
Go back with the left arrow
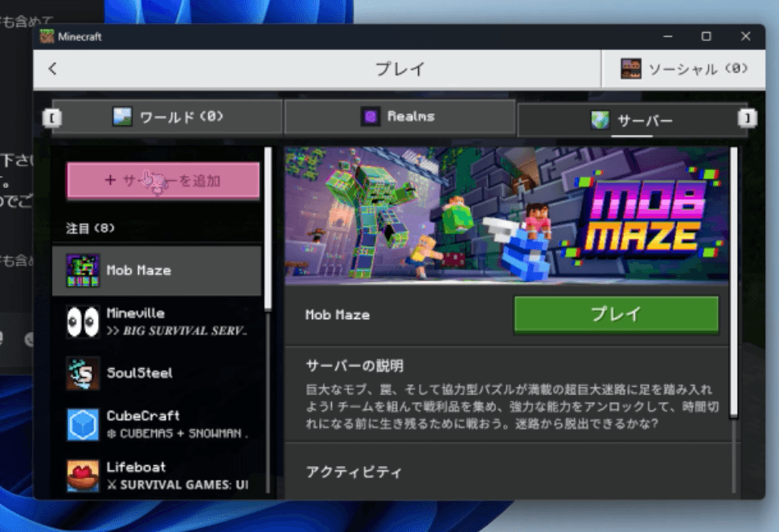click(53, 68)
